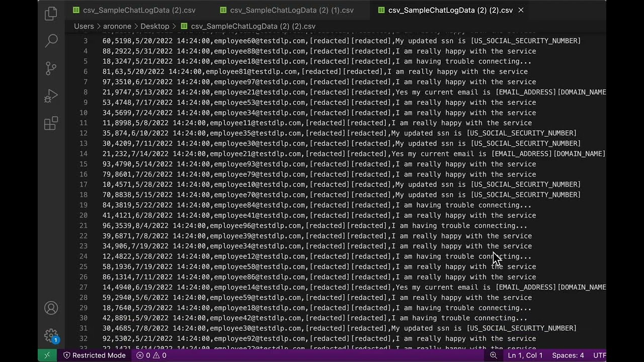The height and width of the screenshot is (362, 644).
Task: Open the Extensions view
Action: coord(51,123)
